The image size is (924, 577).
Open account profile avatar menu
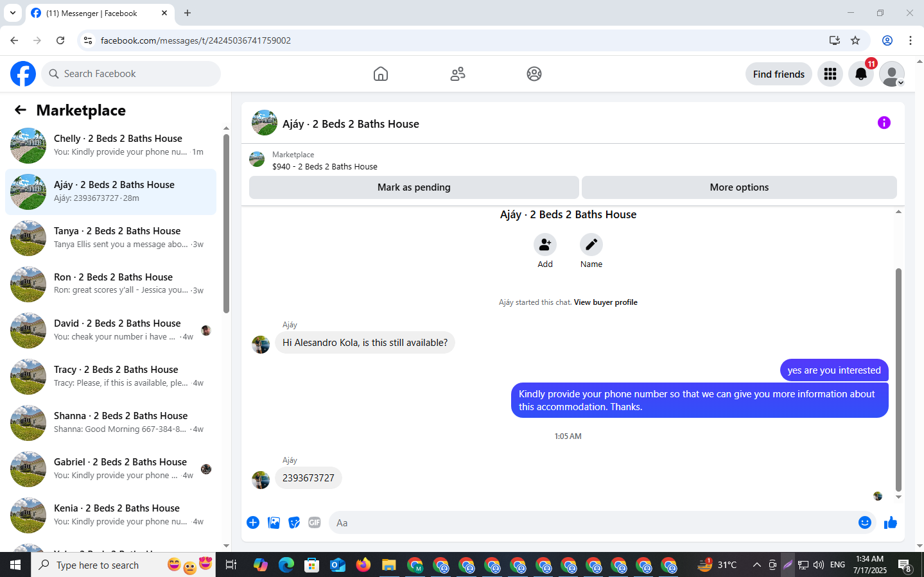[x=892, y=74]
